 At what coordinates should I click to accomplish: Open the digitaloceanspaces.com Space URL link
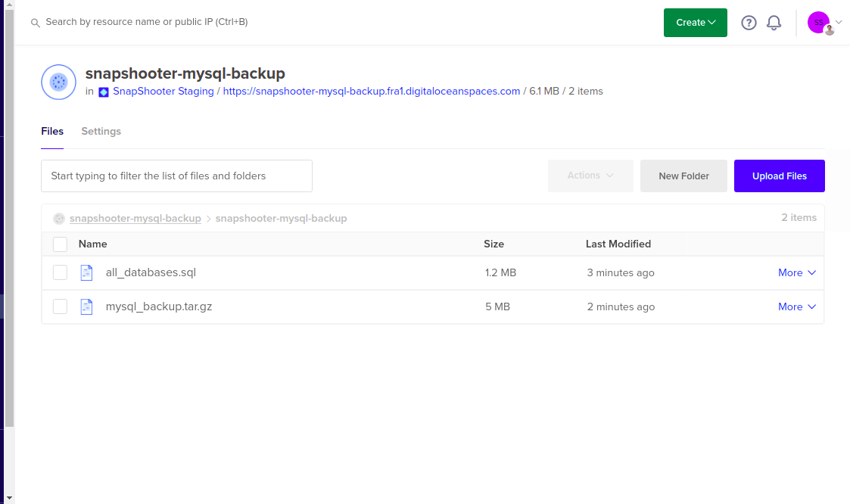(x=372, y=91)
